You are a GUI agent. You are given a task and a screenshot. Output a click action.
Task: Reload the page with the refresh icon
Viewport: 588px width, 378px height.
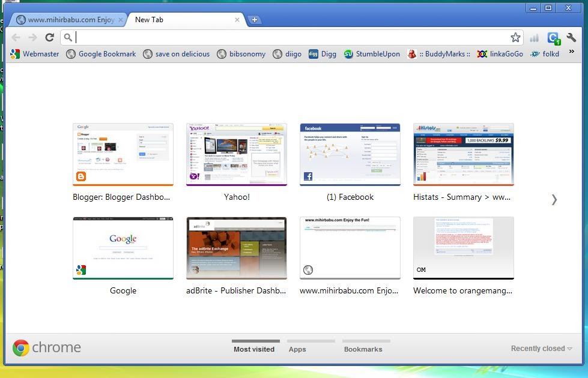tap(49, 37)
